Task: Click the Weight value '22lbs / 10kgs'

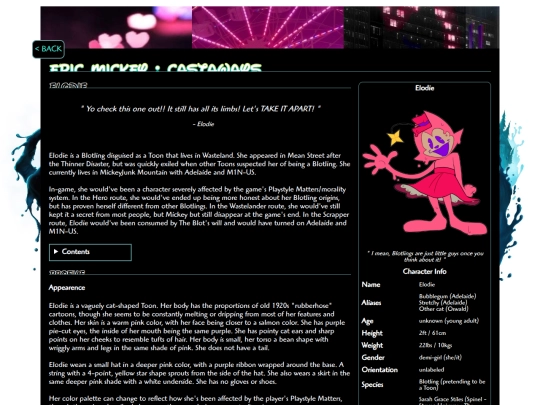Action: (x=435, y=345)
